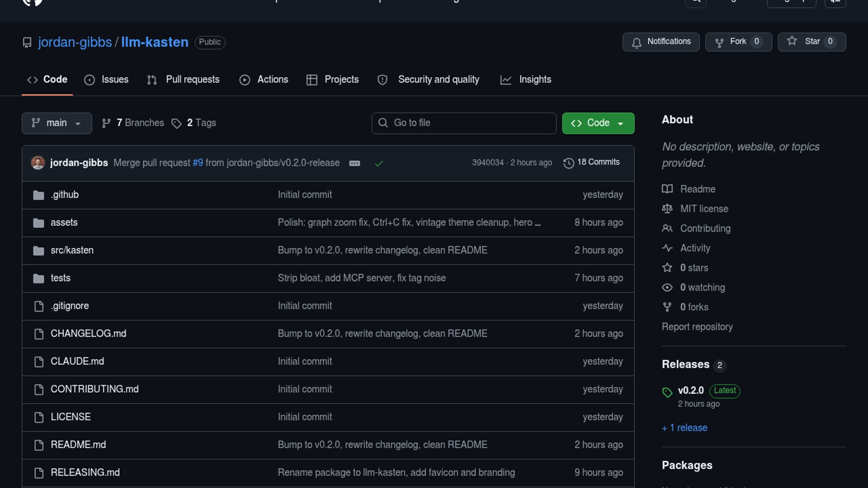Open Notifications bell button
868x488 pixels.
coord(661,42)
